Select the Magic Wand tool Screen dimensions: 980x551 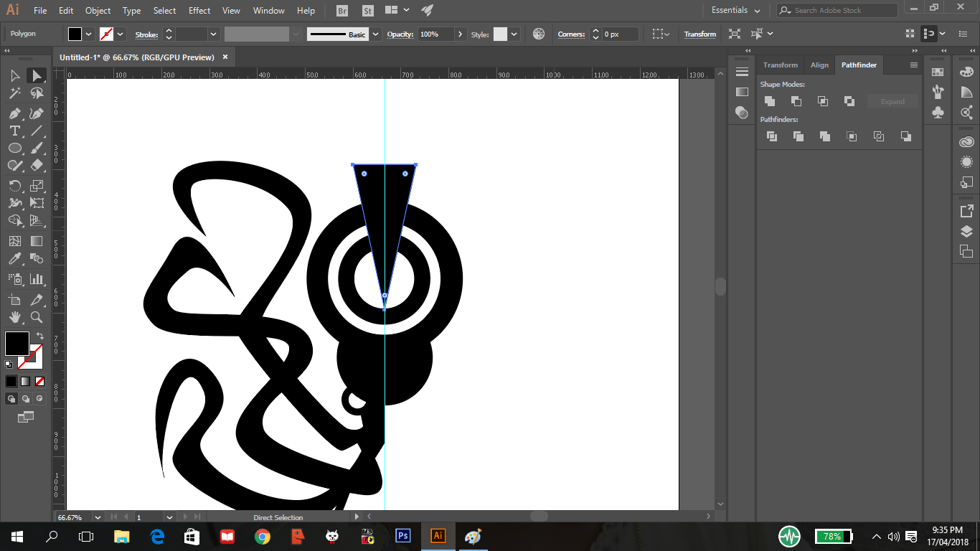14,93
